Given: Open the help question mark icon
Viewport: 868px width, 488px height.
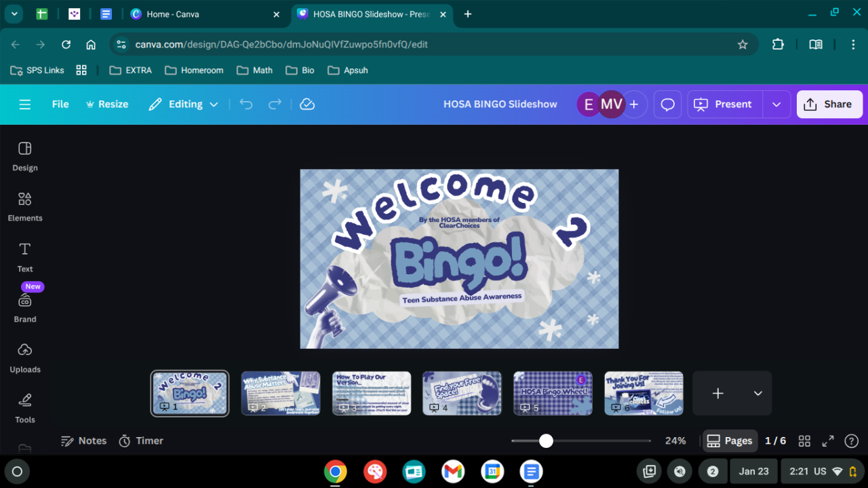Looking at the screenshot, I should pyautogui.click(x=852, y=441).
